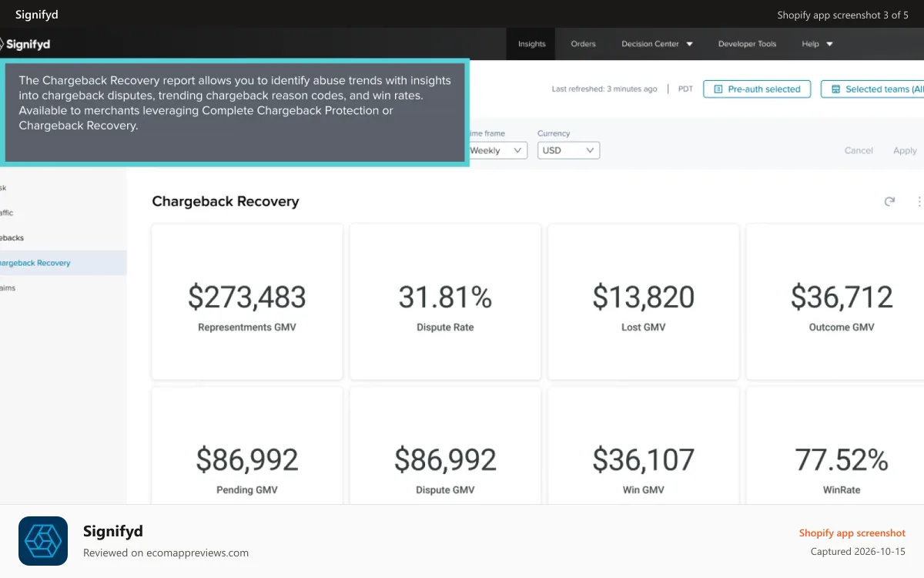The height and width of the screenshot is (578, 924).
Task: Click the Chargeback Recovery heading
Action: (226, 201)
